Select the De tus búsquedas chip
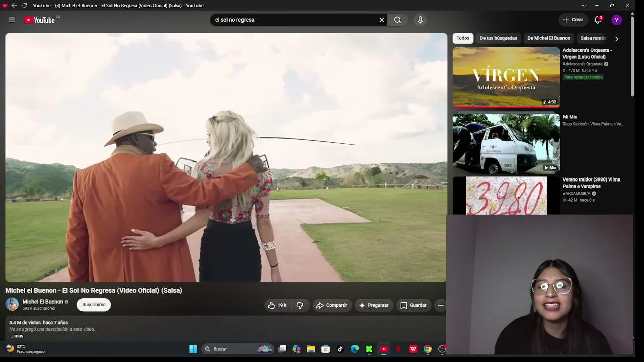Viewport: 644px width, 362px height. pyautogui.click(x=498, y=38)
